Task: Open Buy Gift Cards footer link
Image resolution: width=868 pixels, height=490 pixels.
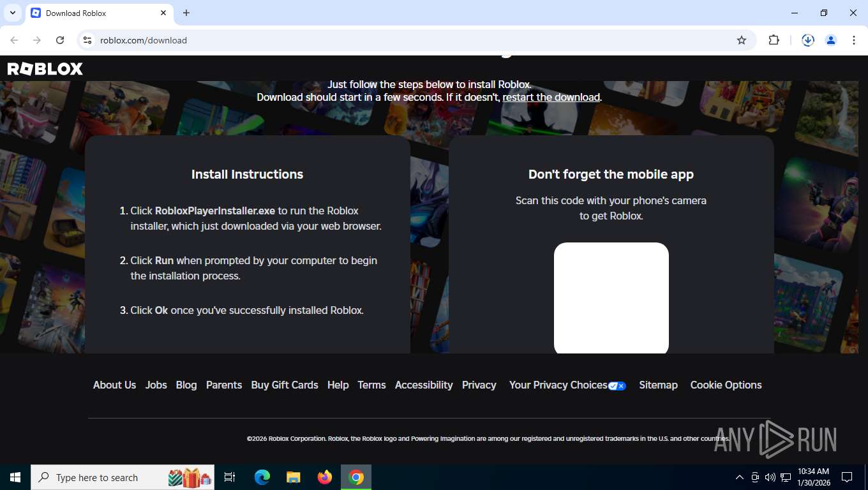Action: click(x=285, y=385)
